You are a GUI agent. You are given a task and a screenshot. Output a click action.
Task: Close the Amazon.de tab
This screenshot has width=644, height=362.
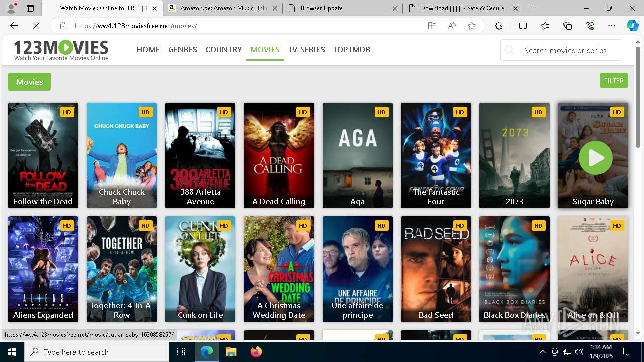(275, 8)
